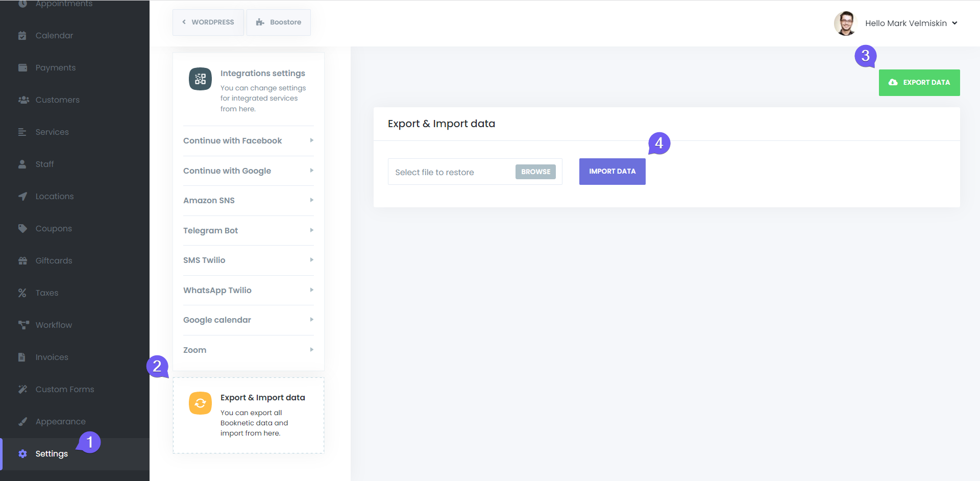This screenshot has height=481, width=980.
Task: Select Continue with Google label
Action: (x=227, y=171)
